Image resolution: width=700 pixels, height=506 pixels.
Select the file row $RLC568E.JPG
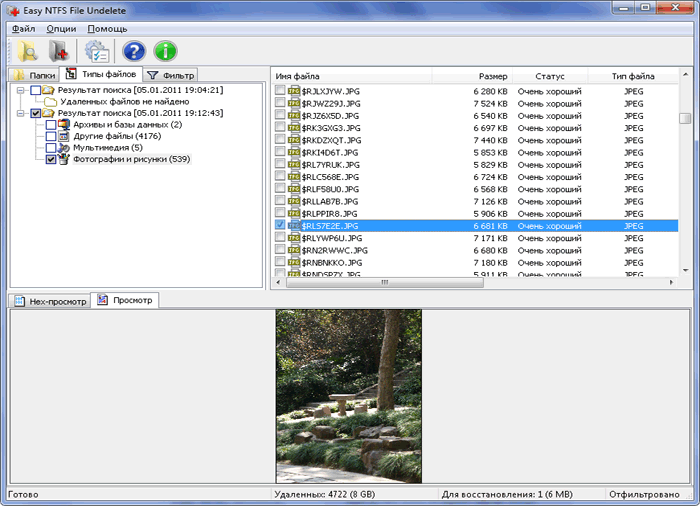pyautogui.click(x=476, y=177)
